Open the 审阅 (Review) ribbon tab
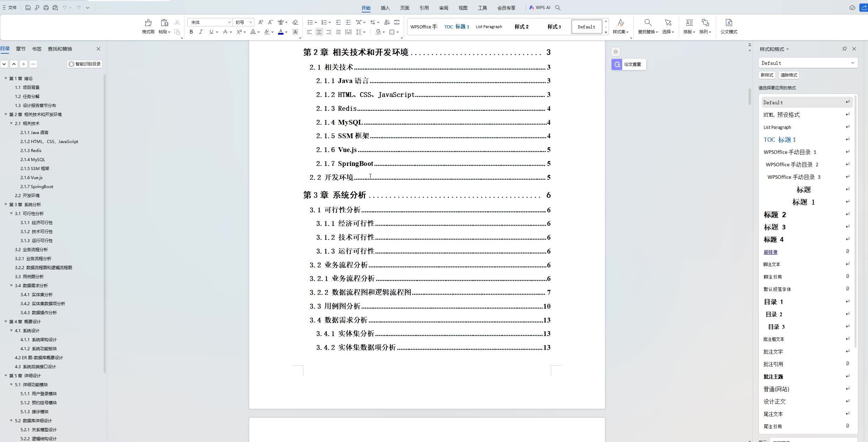Screen dimensions: 868x442 click(443, 8)
